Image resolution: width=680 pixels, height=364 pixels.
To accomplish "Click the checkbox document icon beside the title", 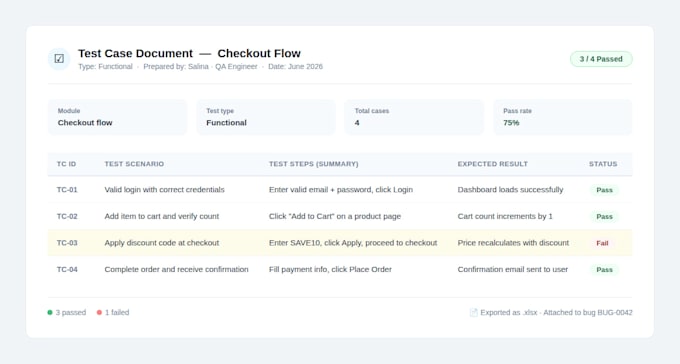I will [59, 59].
